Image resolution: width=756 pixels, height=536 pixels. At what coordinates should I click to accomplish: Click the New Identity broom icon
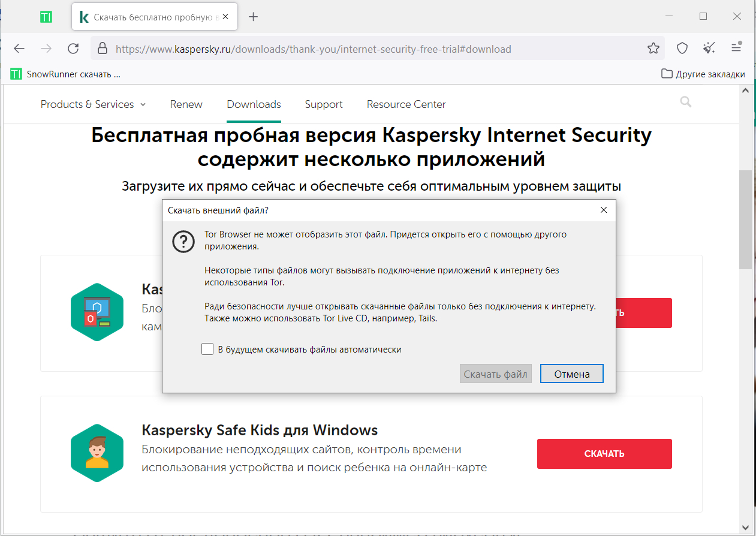click(x=709, y=49)
